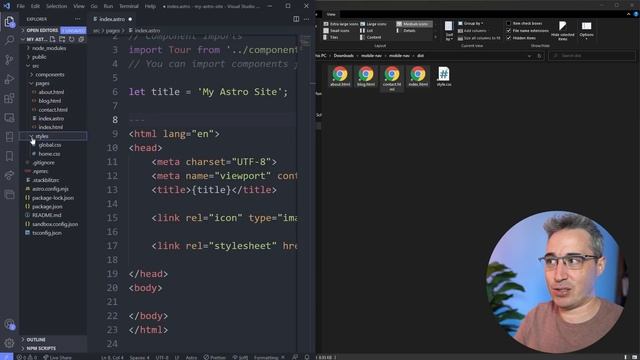Open Selection menu in VS Code
This screenshot has height=360, width=640.
click(x=56, y=6)
